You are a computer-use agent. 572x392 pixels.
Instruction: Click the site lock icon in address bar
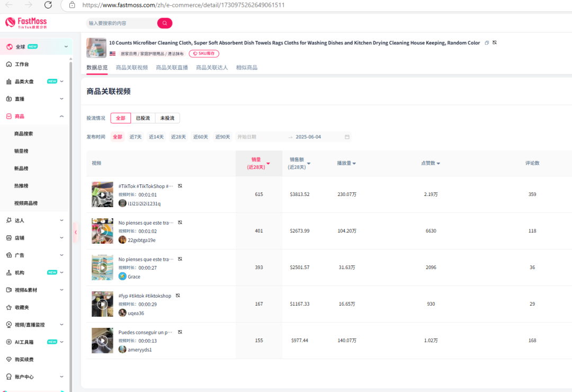pyautogui.click(x=72, y=5)
